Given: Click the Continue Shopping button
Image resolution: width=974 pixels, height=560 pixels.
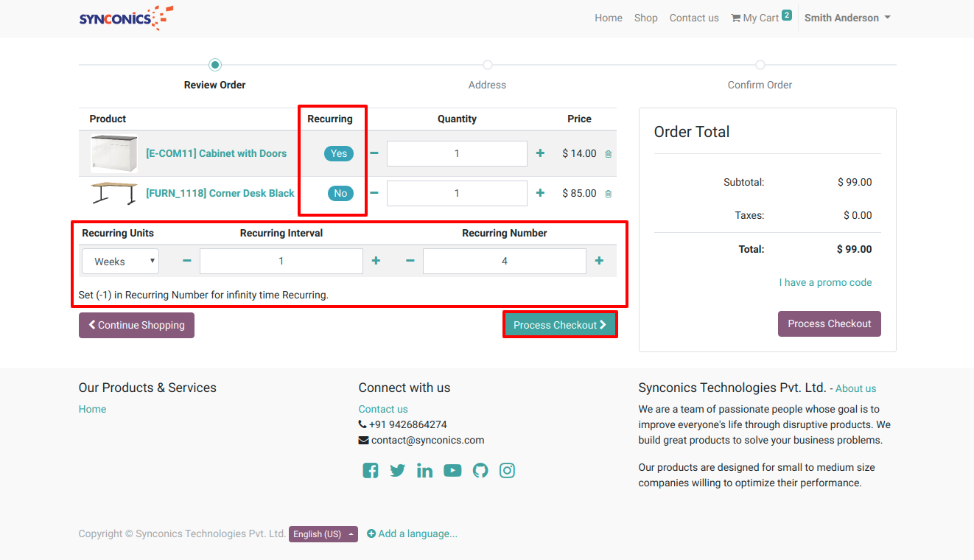Looking at the screenshot, I should pos(136,325).
